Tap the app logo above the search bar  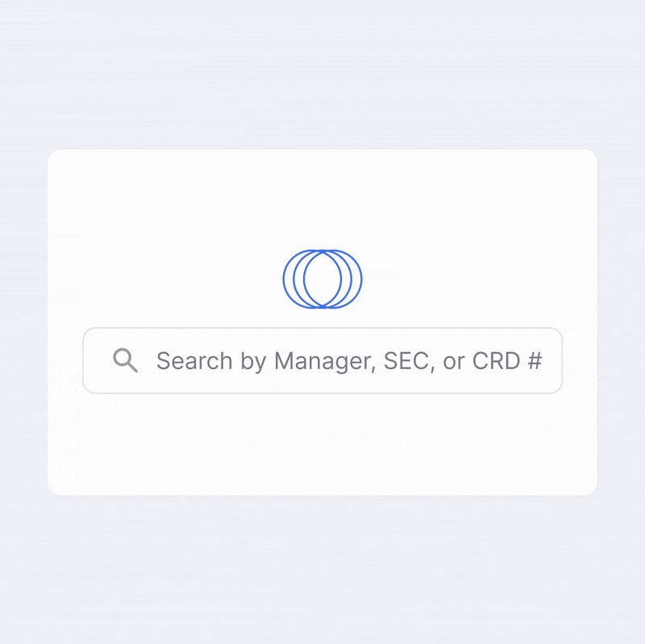(322, 279)
